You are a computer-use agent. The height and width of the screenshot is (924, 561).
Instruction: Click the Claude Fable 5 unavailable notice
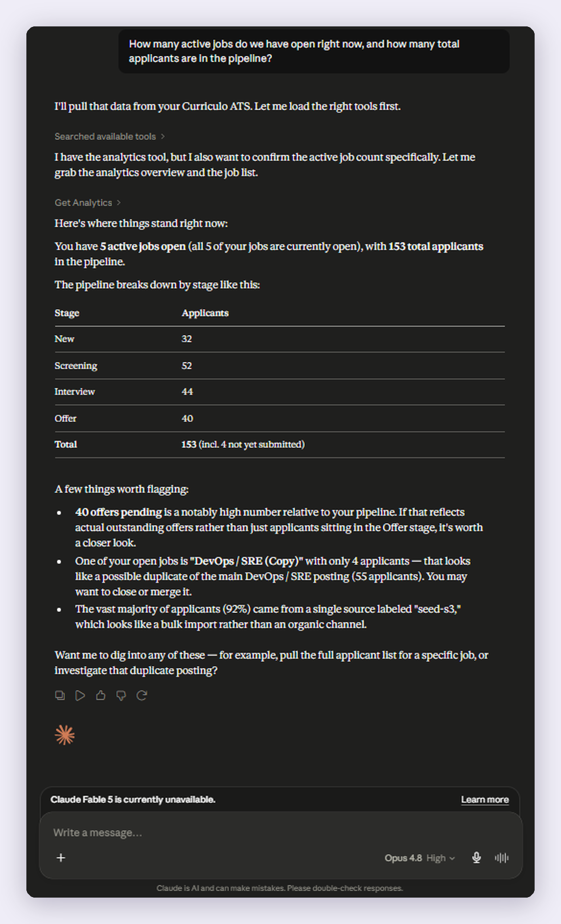[133, 799]
